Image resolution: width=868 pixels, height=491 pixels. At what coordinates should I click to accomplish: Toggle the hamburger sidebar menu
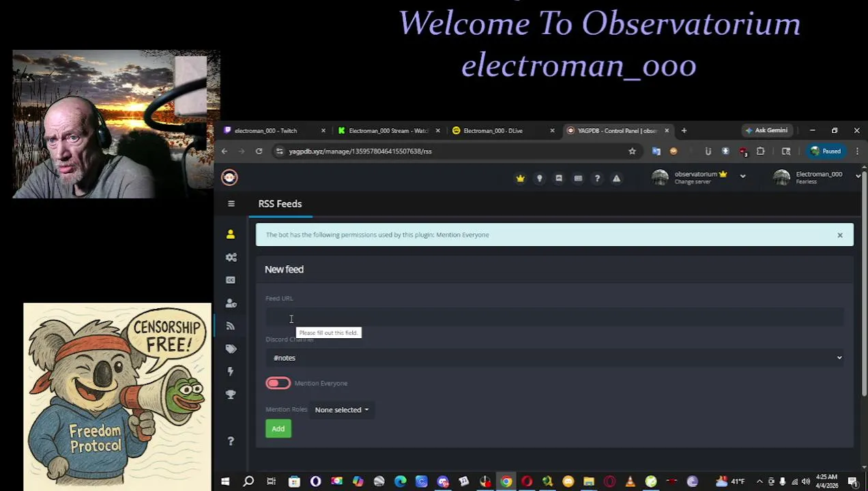[231, 204]
